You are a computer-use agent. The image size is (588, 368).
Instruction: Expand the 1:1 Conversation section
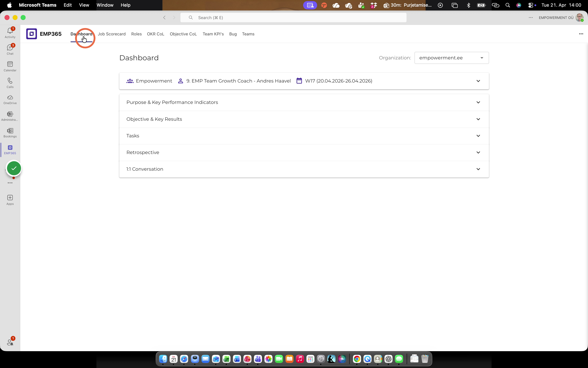coord(304,169)
